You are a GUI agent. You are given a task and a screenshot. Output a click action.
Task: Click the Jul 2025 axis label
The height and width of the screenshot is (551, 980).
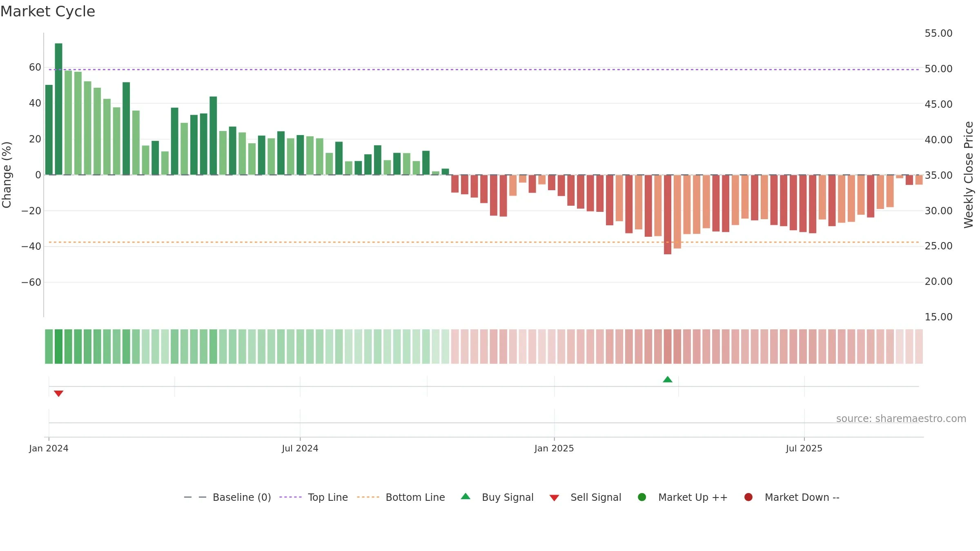(x=804, y=448)
